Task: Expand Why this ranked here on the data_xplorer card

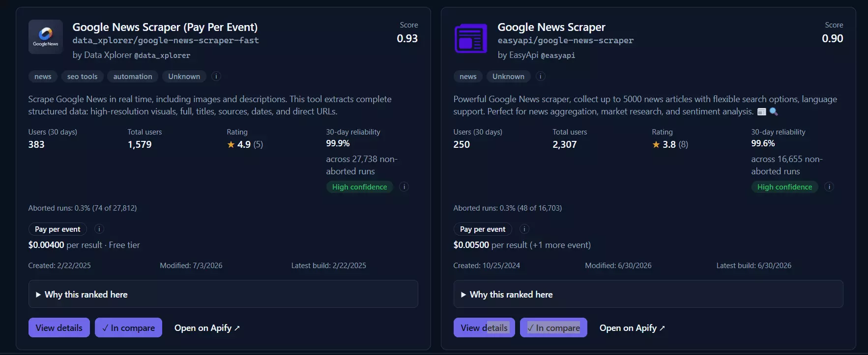Action: coord(223,294)
